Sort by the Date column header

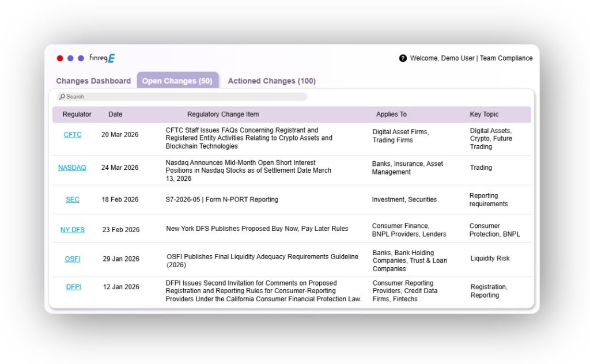[115, 115]
